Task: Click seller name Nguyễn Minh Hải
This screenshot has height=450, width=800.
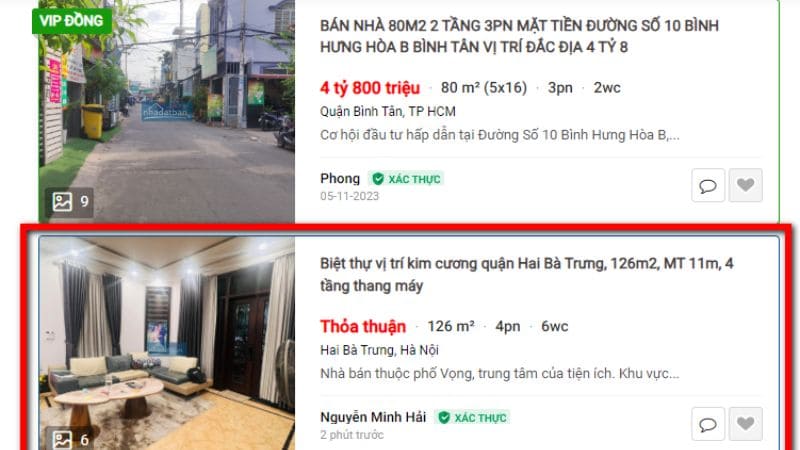Action: (x=373, y=417)
